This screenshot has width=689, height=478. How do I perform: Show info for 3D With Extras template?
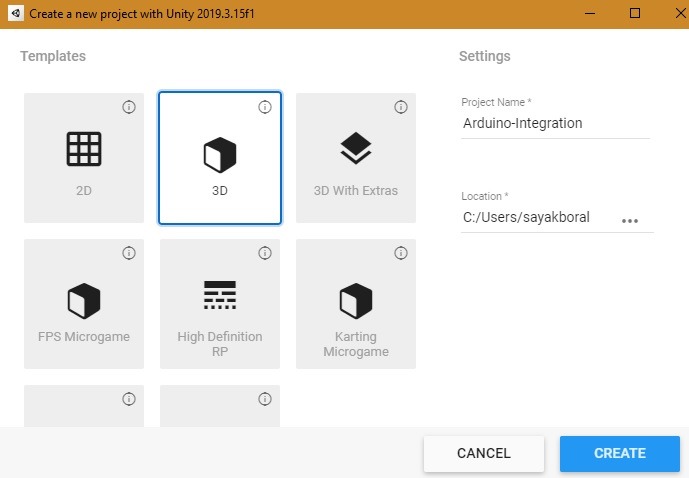401,107
